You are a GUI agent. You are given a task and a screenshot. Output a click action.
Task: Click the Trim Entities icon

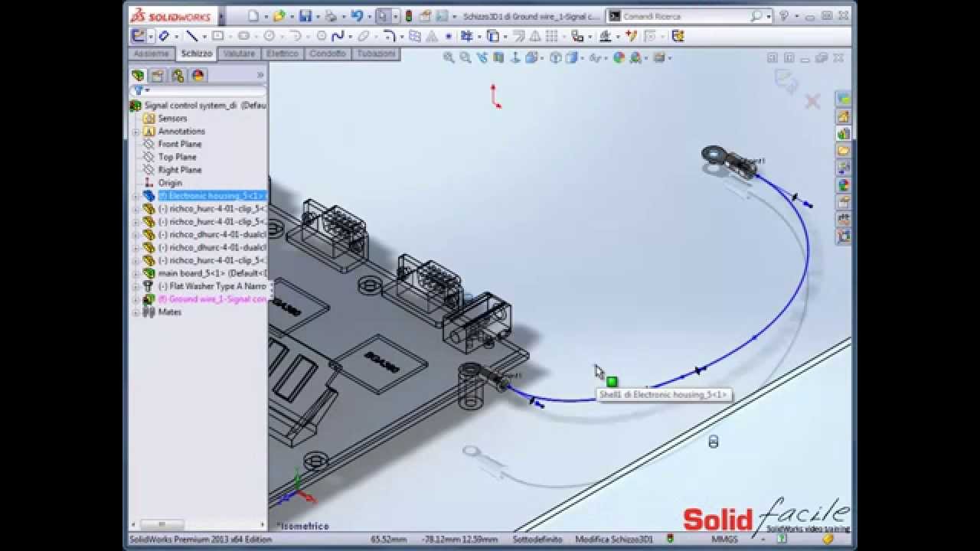coord(467,36)
